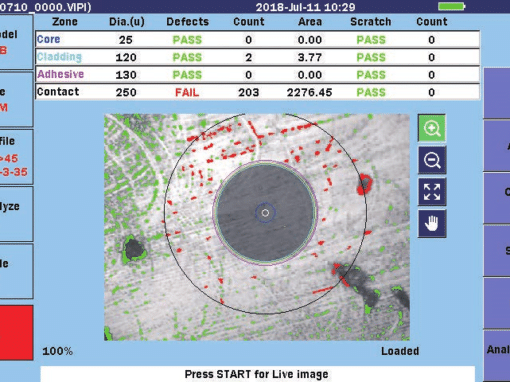The image size is (510, 382).
Task: Click the fiber core center circle in image
Action: coord(265,213)
